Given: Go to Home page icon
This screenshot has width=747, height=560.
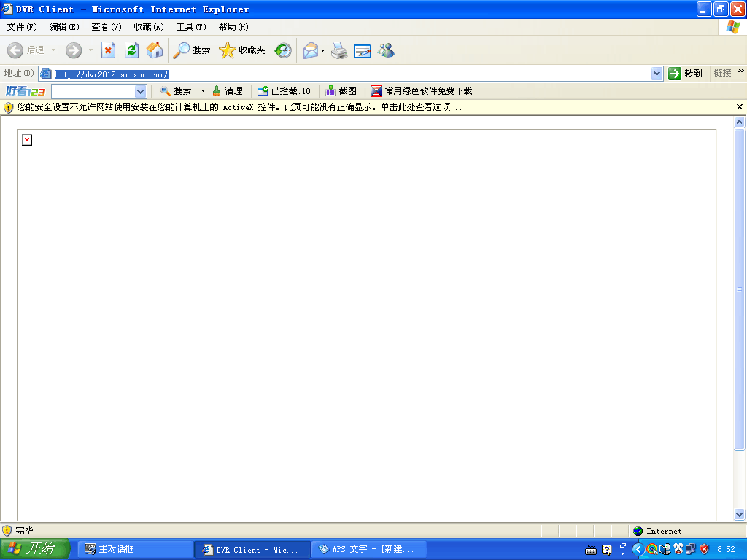Looking at the screenshot, I should [155, 50].
